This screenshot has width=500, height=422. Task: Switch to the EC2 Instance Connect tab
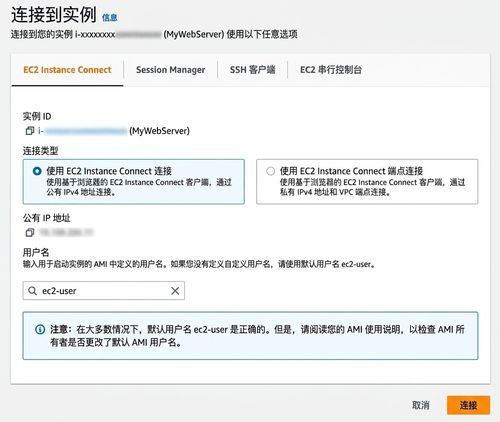pos(67,70)
